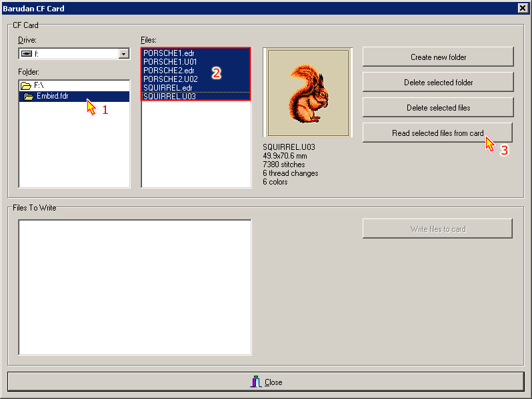Select the f: drive combo box
This screenshot has height=399, width=532.
[x=74, y=54]
